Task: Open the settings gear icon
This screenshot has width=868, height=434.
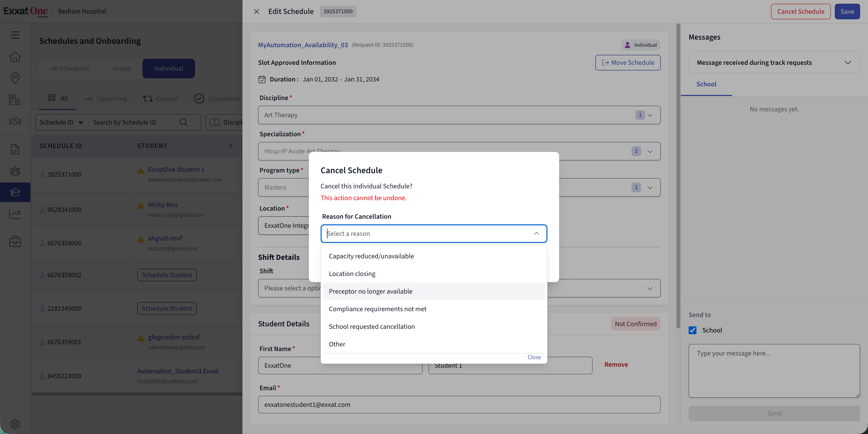Action: [x=15, y=424]
